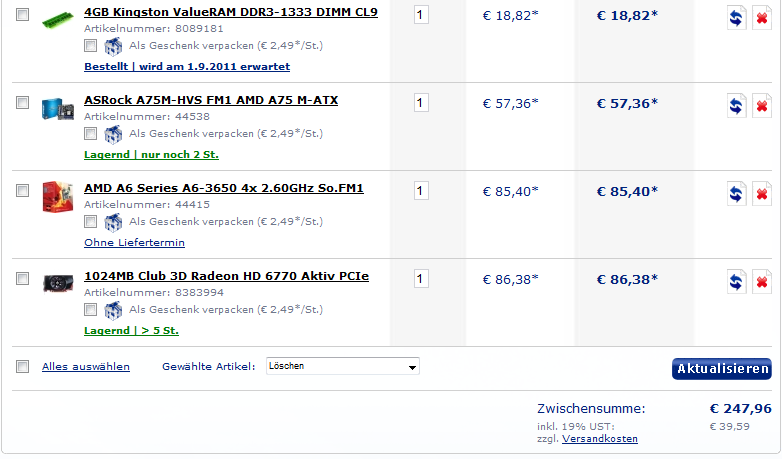The image size is (782, 459).
Task: Click quantity field of ASRock A75M-HVS
Action: point(421,103)
